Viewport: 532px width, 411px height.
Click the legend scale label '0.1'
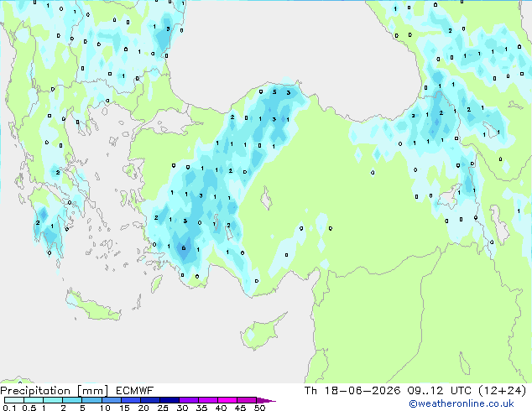[x=9, y=408]
